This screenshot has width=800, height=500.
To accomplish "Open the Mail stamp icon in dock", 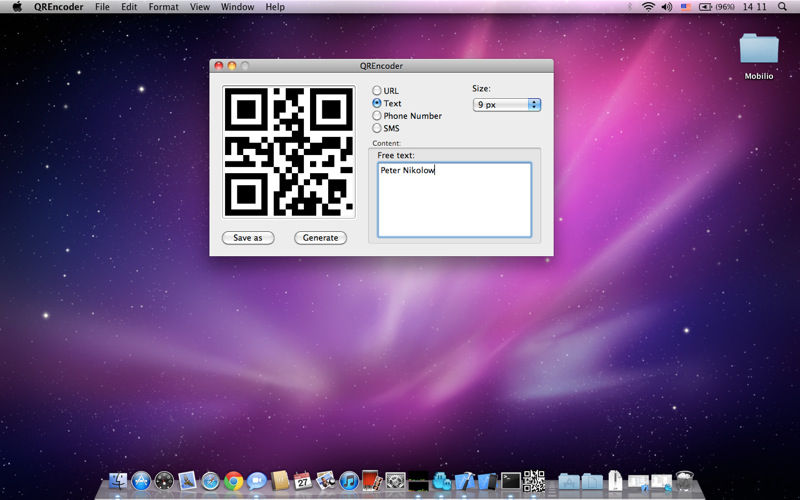I will pos(187,481).
